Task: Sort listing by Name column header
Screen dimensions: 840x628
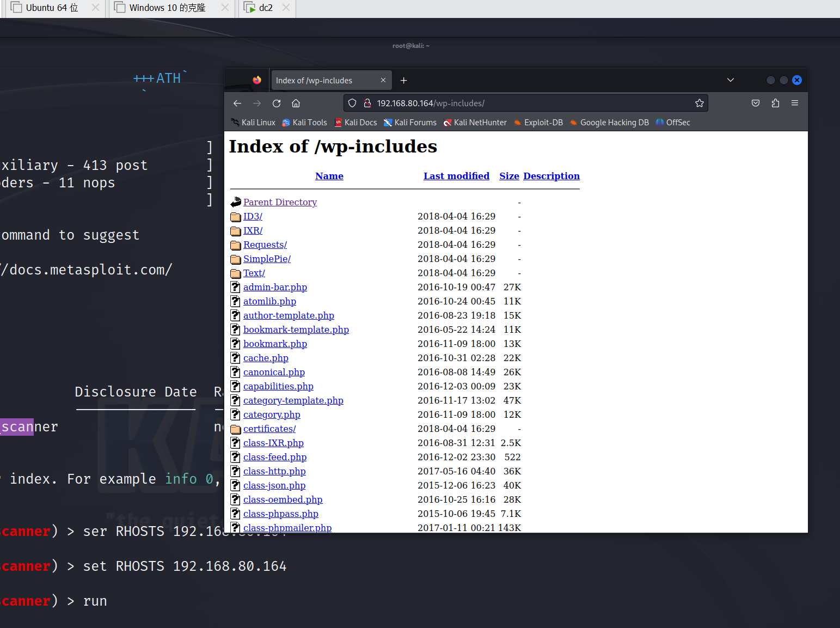Action: coord(329,176)
